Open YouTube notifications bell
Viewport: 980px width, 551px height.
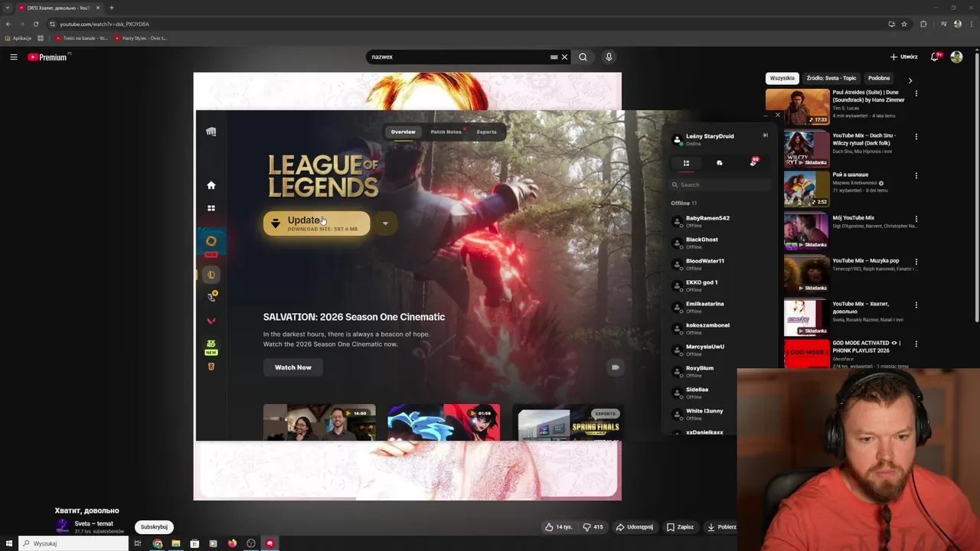tap(935, 57)
